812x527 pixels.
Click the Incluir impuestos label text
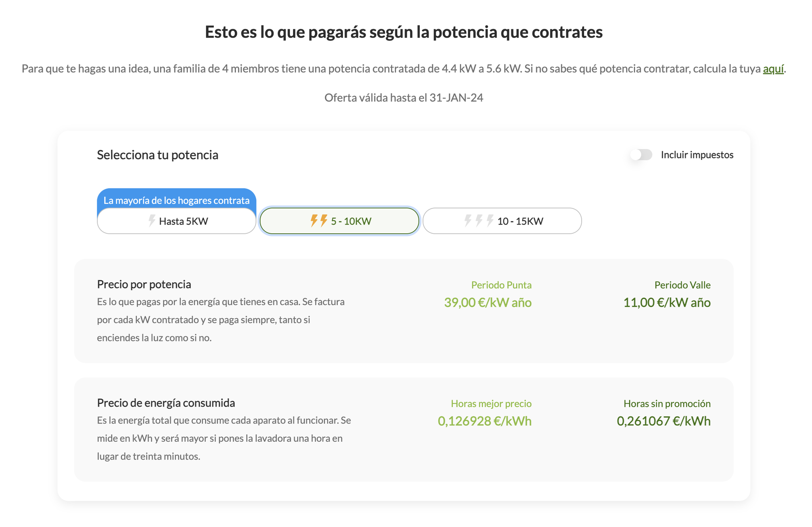pyautogui.click(x=697, y=155)
